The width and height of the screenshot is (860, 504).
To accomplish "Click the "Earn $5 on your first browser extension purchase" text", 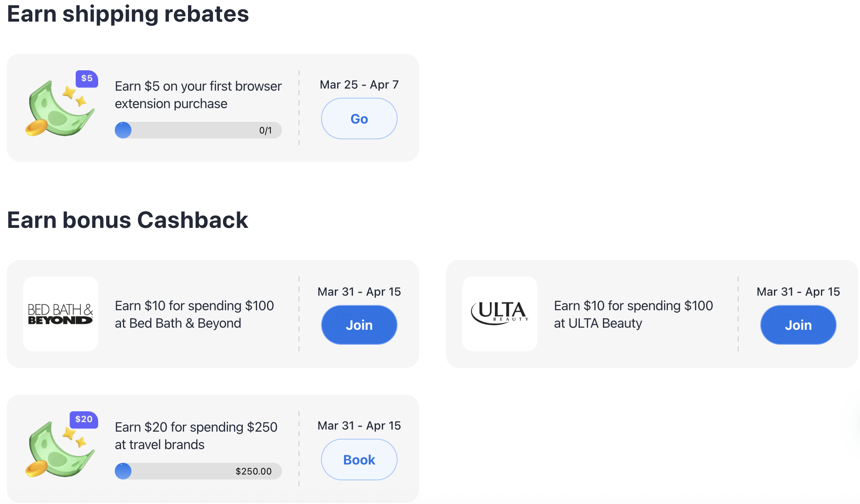I will tap(198, 95).
